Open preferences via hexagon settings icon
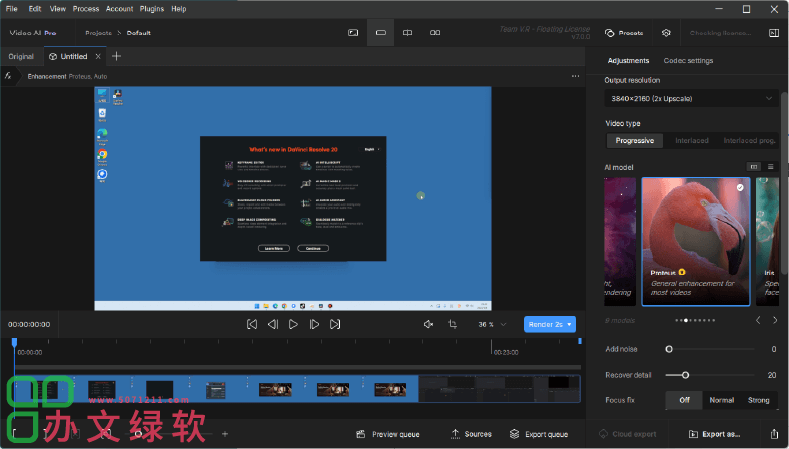Image resolution: width=789 pixels, height=449 pixels. coord(666,33)
